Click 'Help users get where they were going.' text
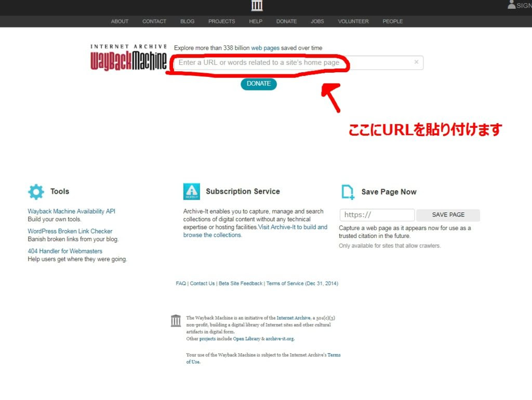This screenshot has height=400, width=532. [77, 259]
